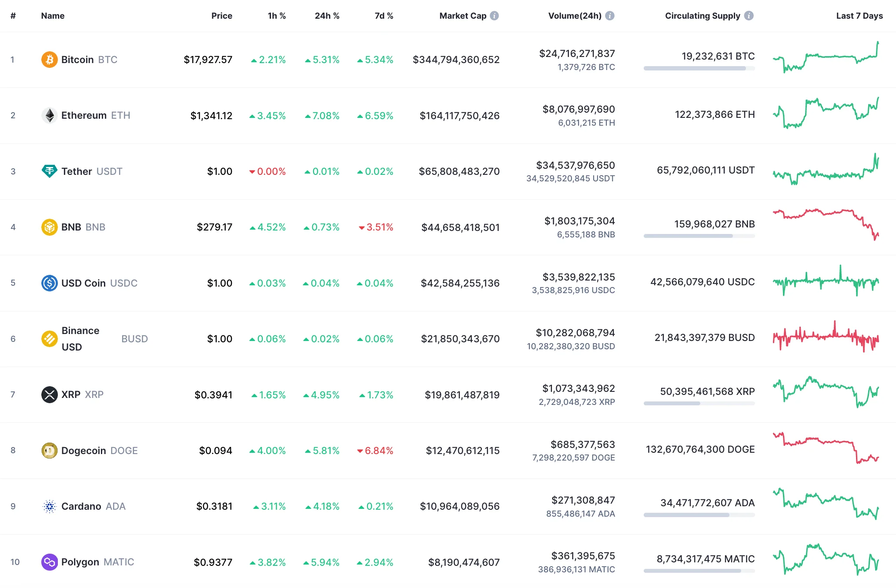This screenshot has height=588, width=896.
Task: Sort the table by the Price column
Action: coord(222,15)
